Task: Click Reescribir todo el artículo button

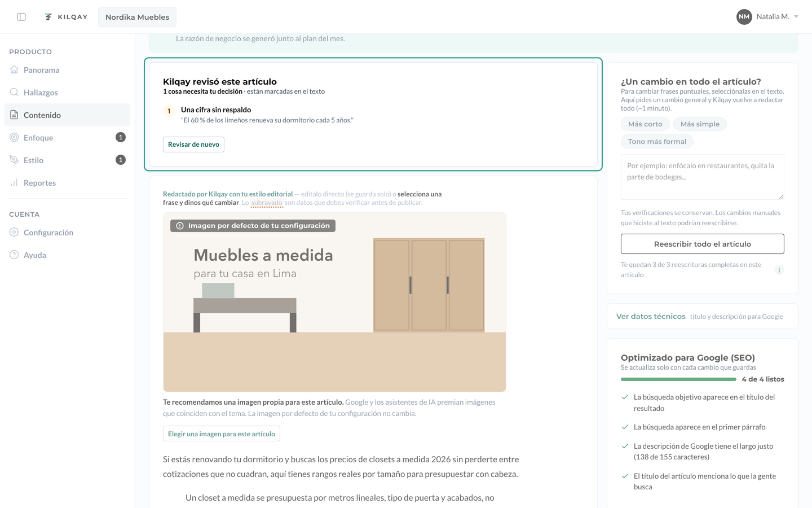Action: 702,244
